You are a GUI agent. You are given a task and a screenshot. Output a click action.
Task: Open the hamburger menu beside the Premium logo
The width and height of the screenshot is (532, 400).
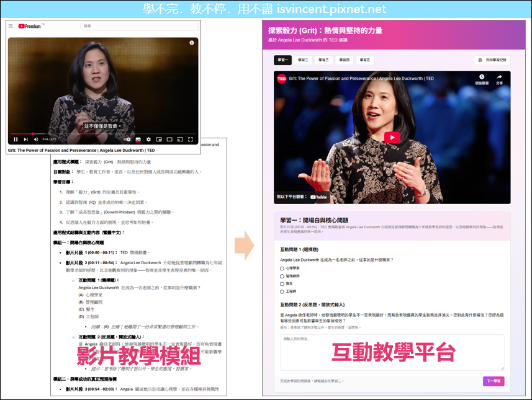[11, 26]
